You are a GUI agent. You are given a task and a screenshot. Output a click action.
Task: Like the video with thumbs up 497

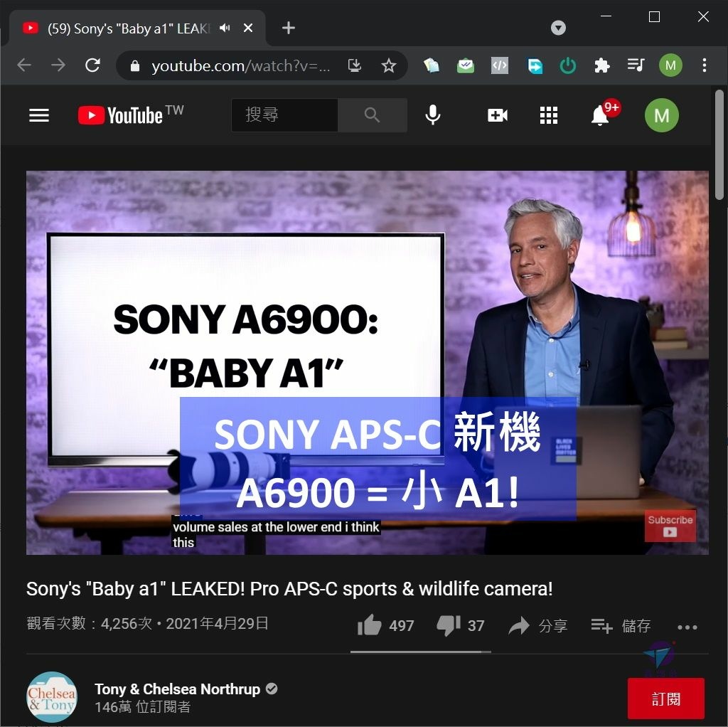tap(385, 625)
